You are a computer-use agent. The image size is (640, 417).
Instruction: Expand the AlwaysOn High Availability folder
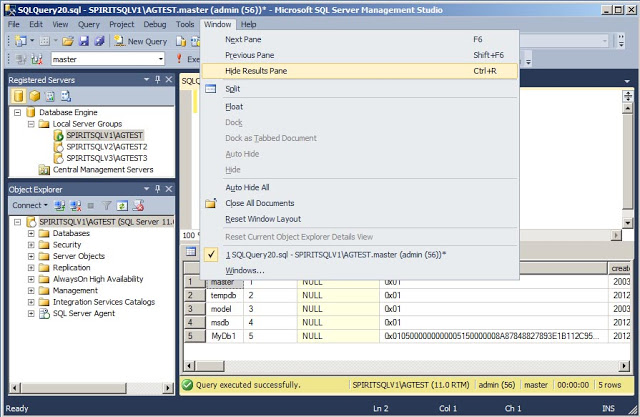[x=31, y=279]
